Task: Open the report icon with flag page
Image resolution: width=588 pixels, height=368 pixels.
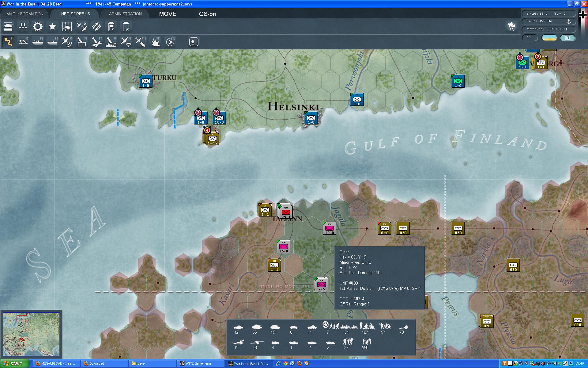Action: [111, 27]
